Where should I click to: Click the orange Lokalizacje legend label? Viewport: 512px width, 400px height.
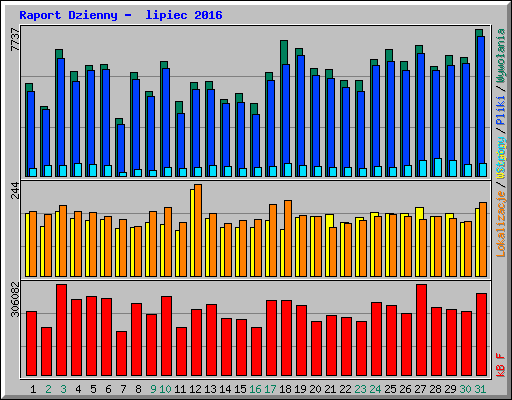coord(501,223)
